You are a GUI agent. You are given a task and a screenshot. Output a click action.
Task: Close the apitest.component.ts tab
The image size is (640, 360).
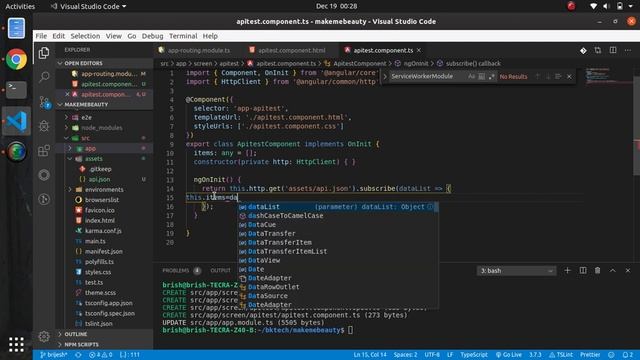tap(419, 50)
